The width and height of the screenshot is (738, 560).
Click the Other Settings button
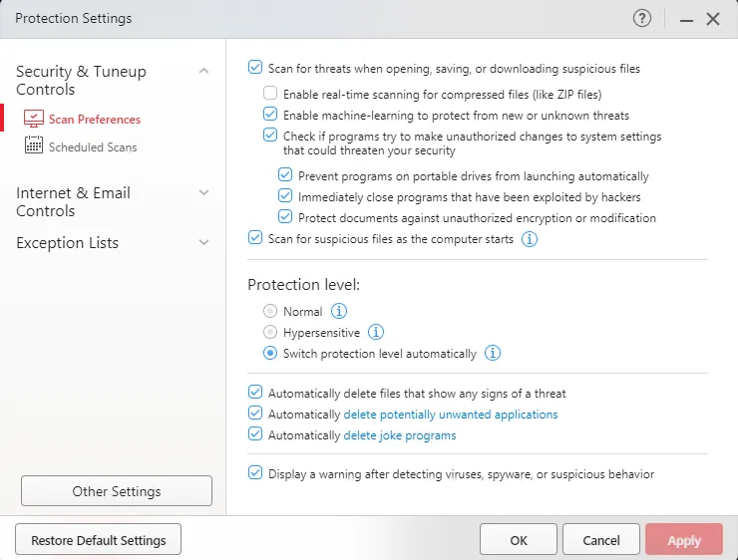pyautogui.click(x=117, y=491)
